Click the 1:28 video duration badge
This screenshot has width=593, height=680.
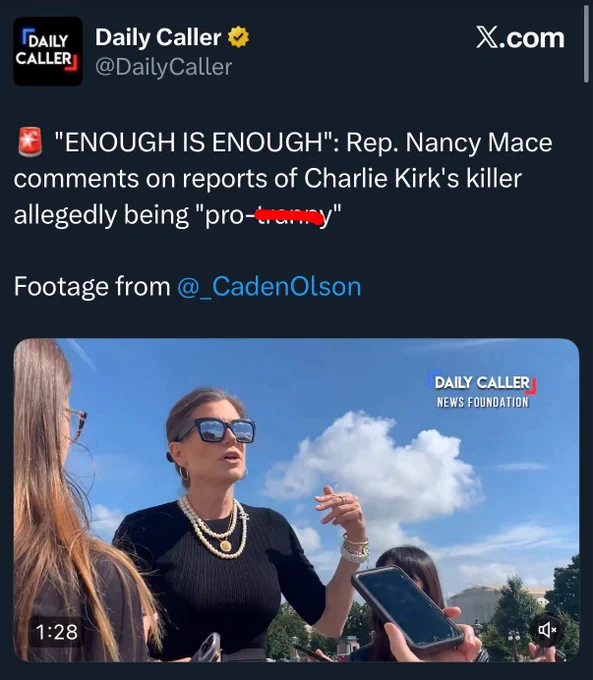tap(57, 632)
